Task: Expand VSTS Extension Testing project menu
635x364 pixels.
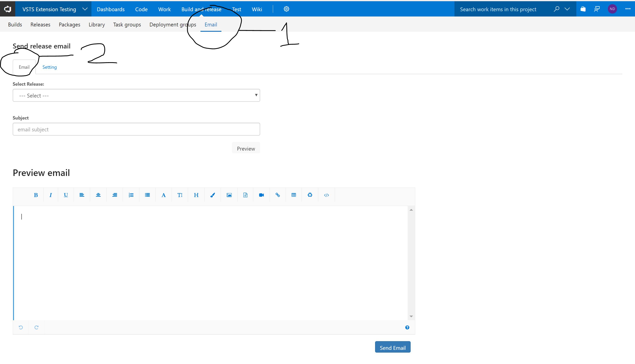Action: coord(85,9)
